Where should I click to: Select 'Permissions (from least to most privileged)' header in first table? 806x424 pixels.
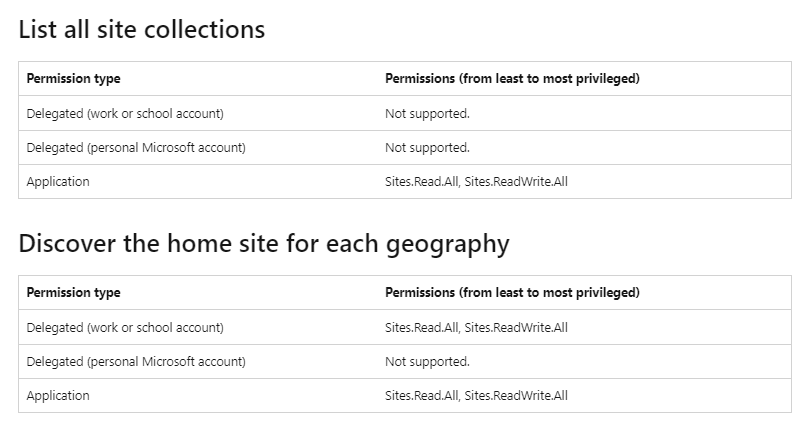[512, 79]
